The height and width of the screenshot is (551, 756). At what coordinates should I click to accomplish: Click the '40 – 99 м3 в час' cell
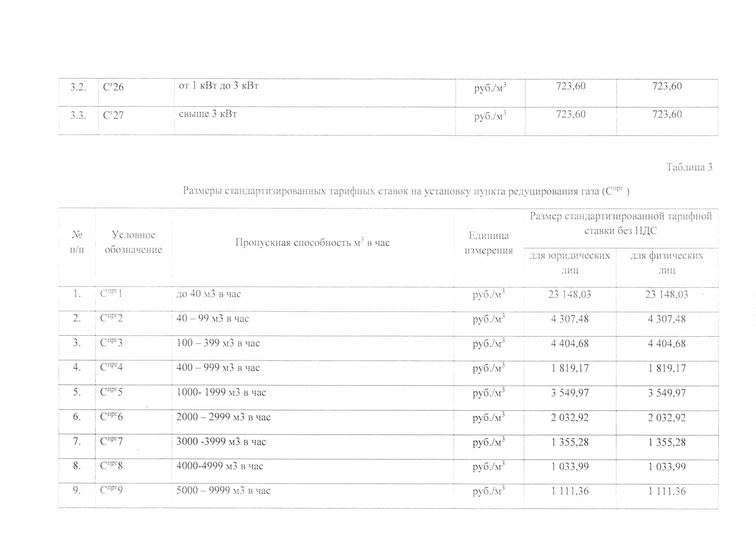coord(213,319)
